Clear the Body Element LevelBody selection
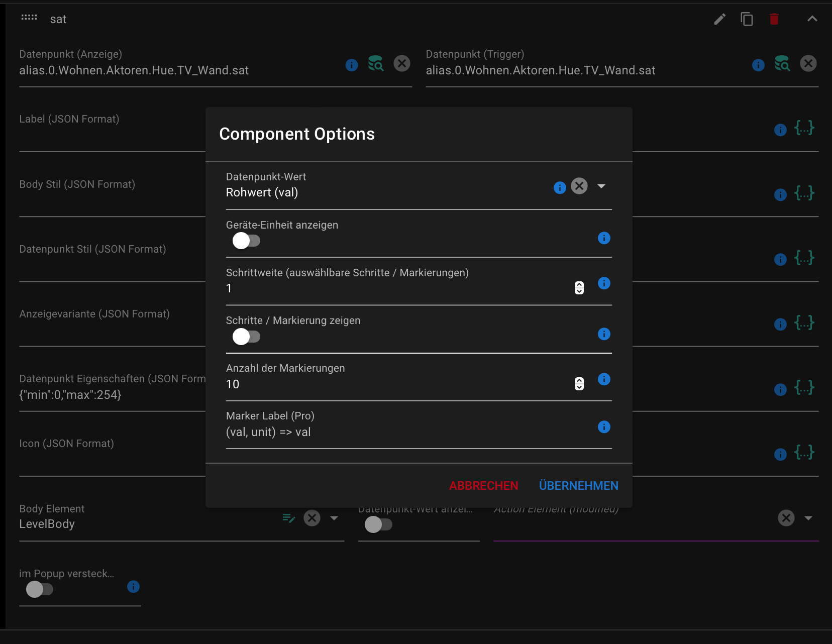 pos(312,518)
